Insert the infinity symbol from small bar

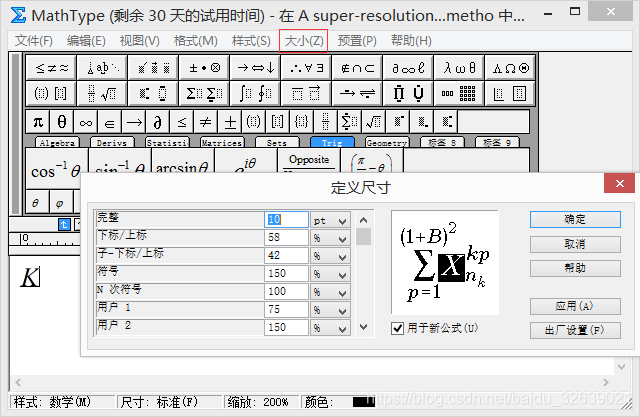coord(86,122)
